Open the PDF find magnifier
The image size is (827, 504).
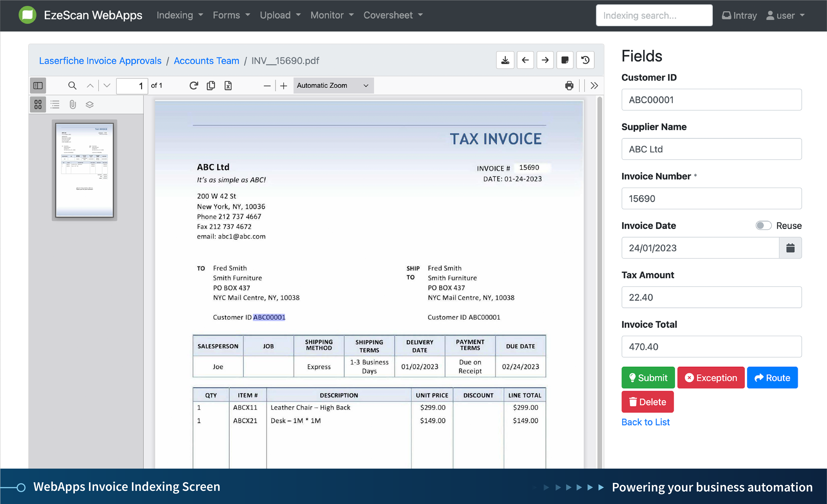pos(72,86)
